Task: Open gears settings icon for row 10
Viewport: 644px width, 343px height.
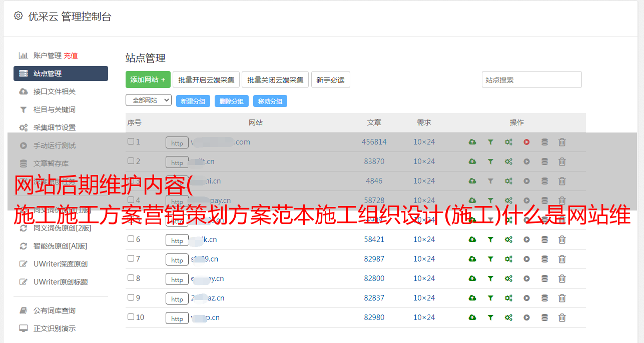Action: tap(508, 317)
